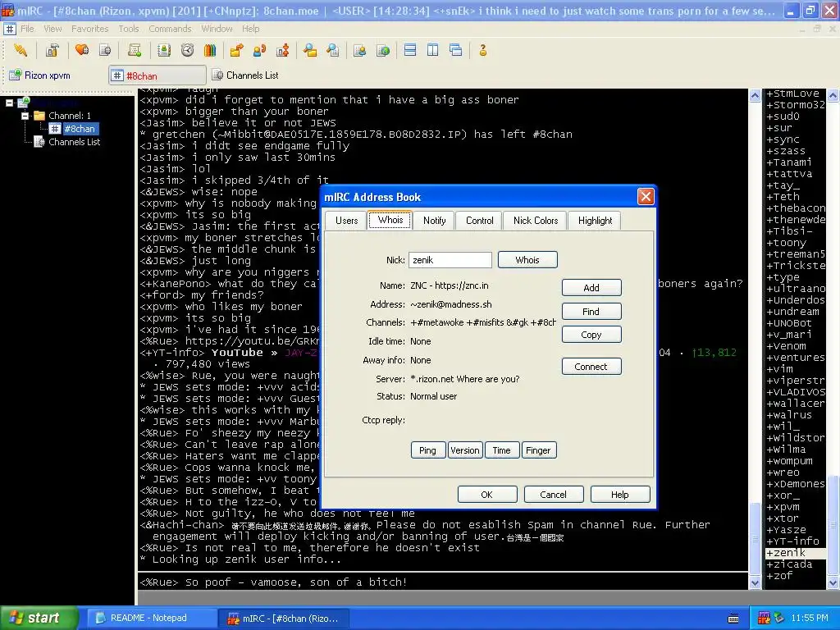Open the Address Book toolbar icon
The width and height of the screenshot is (840, 630).
(x=164, y=50)
